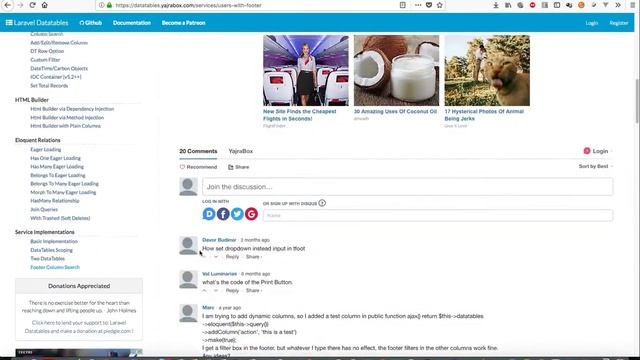This screenshot has height=360, width=640.
Task: Toggle the browser sidebar icon
Action: click(x=557, y=5)
